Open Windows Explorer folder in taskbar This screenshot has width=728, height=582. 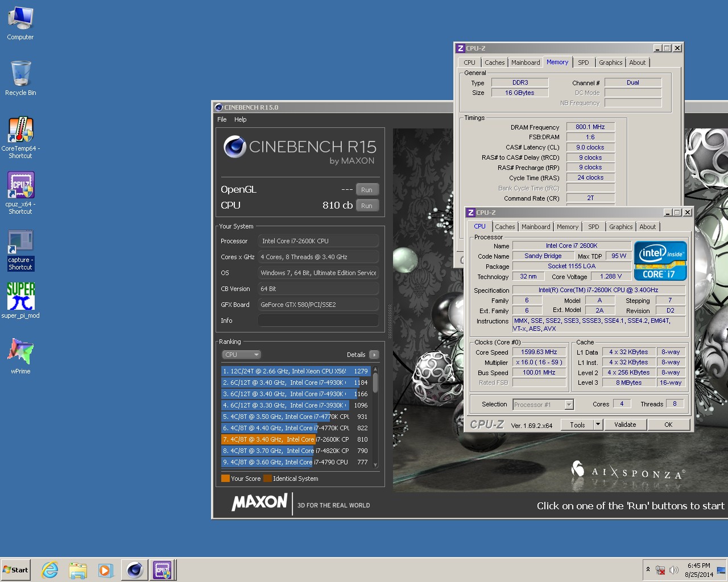click(78, 569)
